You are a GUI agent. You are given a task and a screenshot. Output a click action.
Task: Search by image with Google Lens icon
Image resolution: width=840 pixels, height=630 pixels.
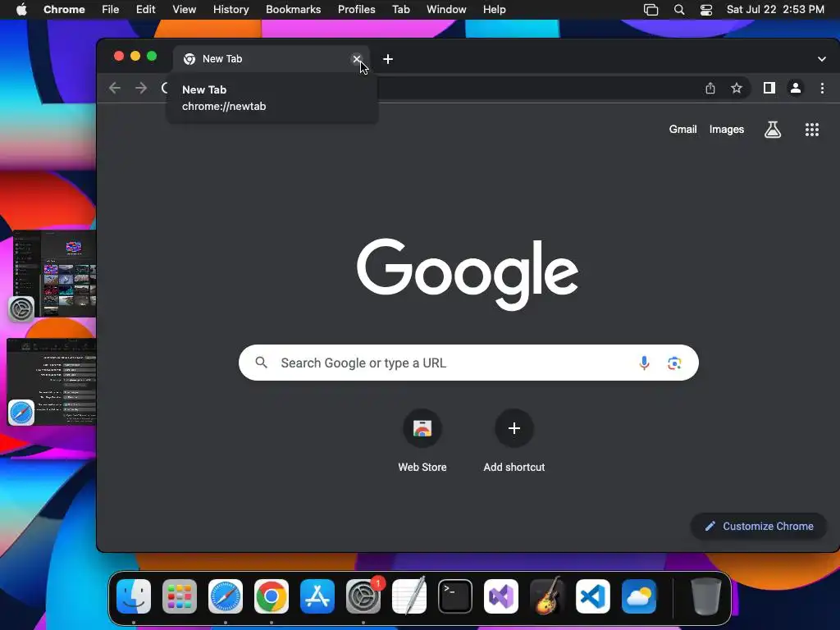point(674,363)
